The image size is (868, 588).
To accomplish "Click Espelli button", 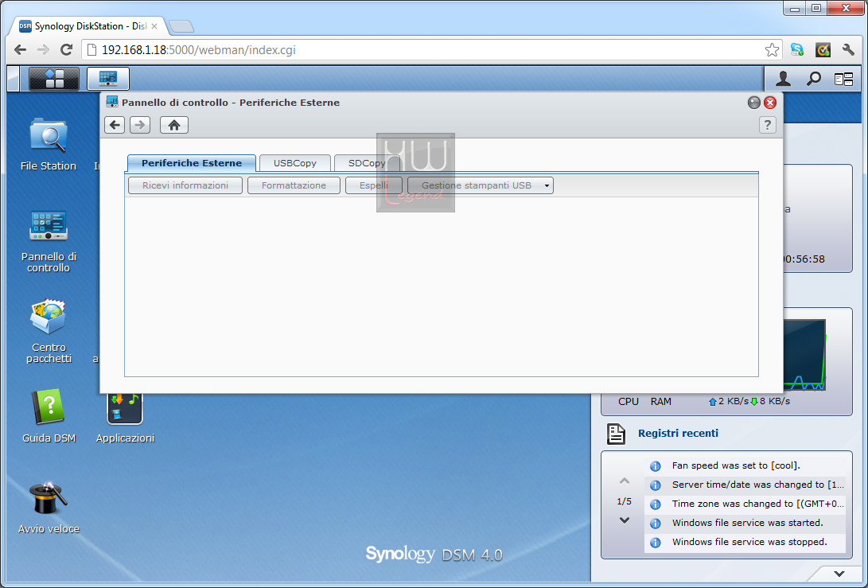I will coord(374,185).
